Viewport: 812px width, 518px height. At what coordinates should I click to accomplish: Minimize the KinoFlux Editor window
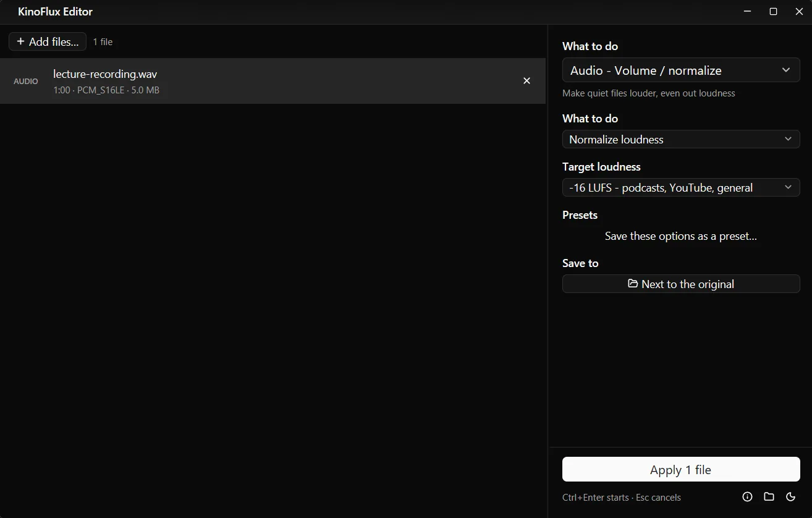747,12
